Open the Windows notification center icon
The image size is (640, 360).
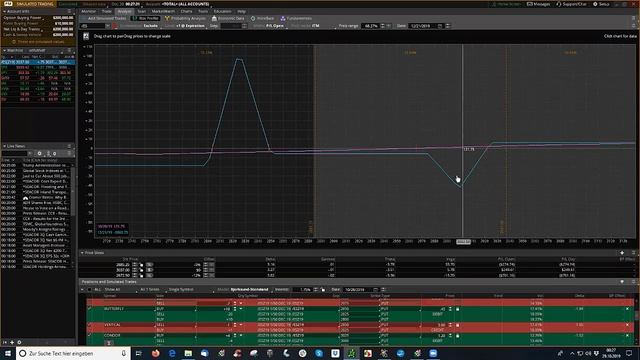(x=629, y=353)
